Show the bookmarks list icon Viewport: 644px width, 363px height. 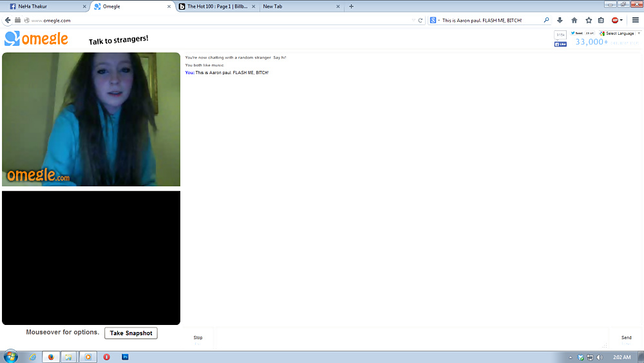[601, 20]
